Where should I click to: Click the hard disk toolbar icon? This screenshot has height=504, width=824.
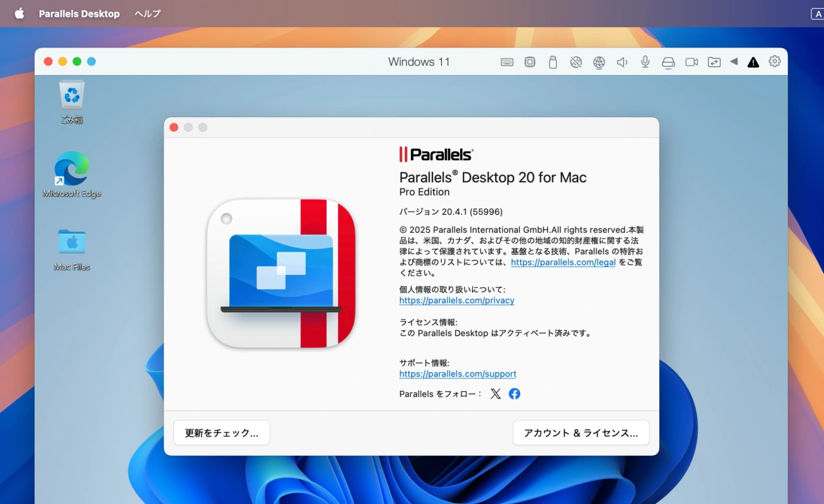coord(668,61)
